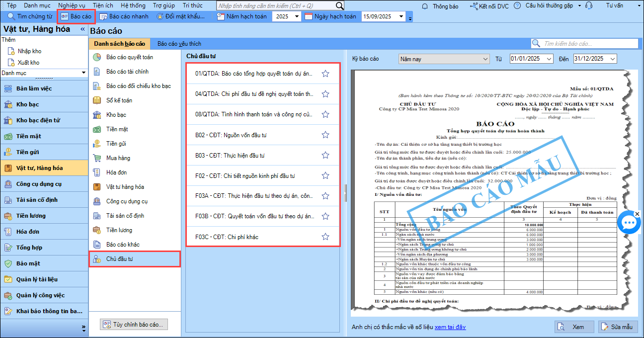The width and height of the screenshot is (644, 338).
Task: Star the B02 - CĐT Nguồn vốn report
Action: tap(325, 135)
